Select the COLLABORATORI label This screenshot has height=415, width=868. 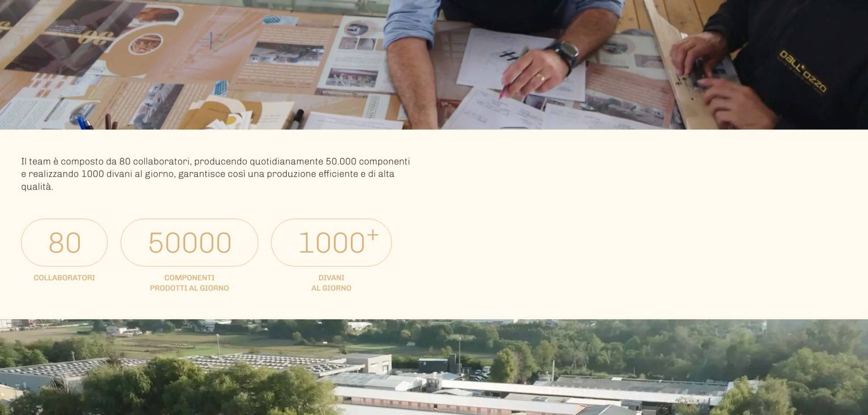(64, 278)
